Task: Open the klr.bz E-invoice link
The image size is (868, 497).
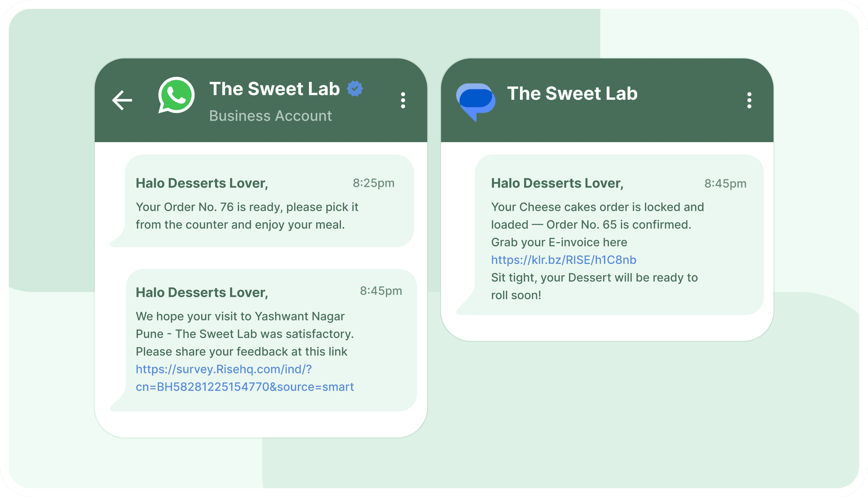Action: pyautogui.click(x=564, y=260)
